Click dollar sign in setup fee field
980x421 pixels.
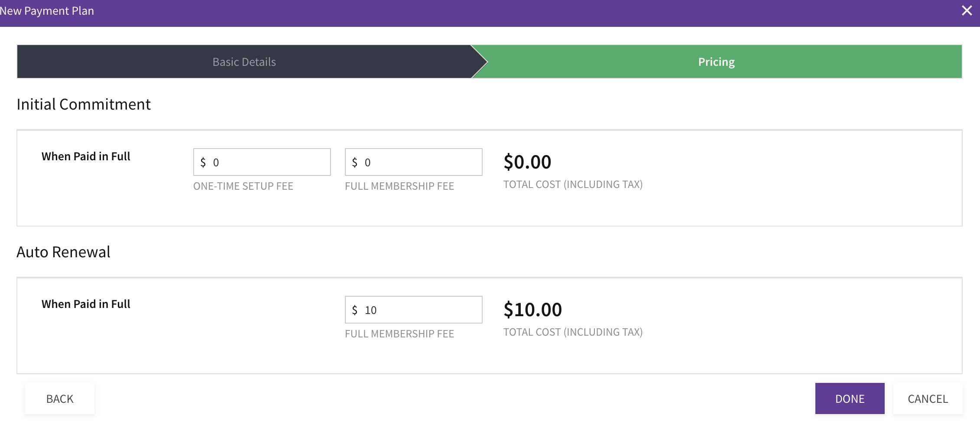[203, 162]
